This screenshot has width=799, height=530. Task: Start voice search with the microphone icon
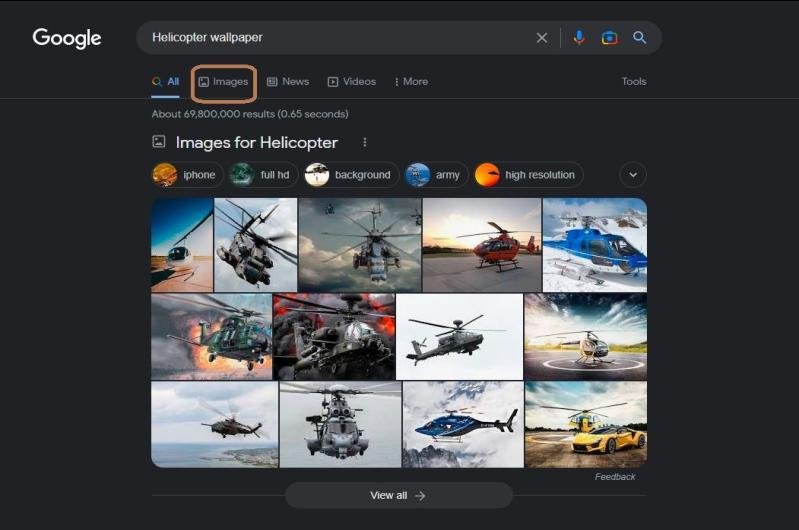click(x=579, y=38)
